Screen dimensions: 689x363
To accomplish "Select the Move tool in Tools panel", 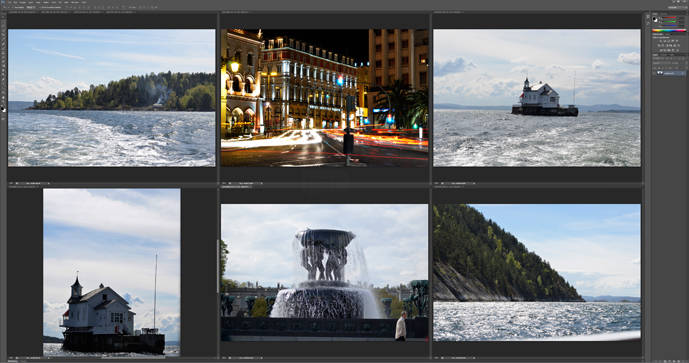I will click(4, 17).
